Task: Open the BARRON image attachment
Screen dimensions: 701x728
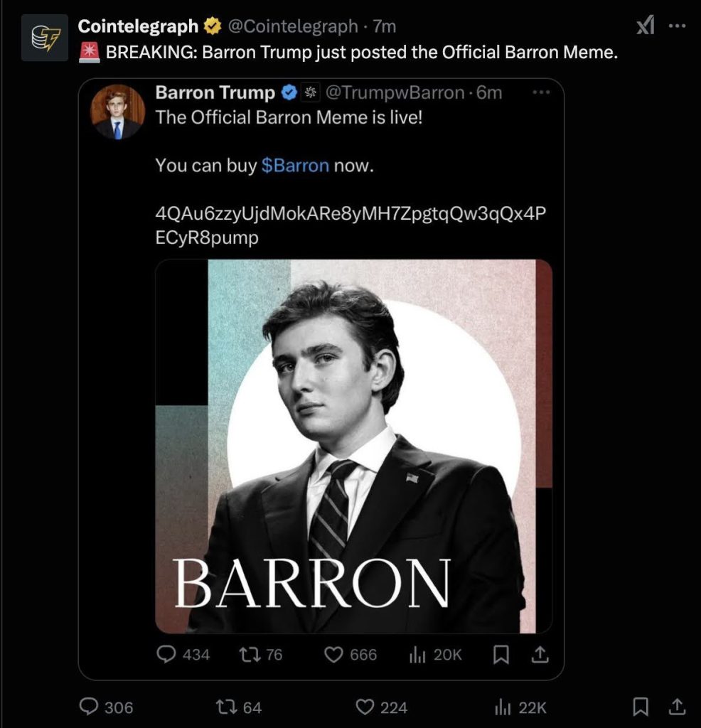Action: [353, 446]
